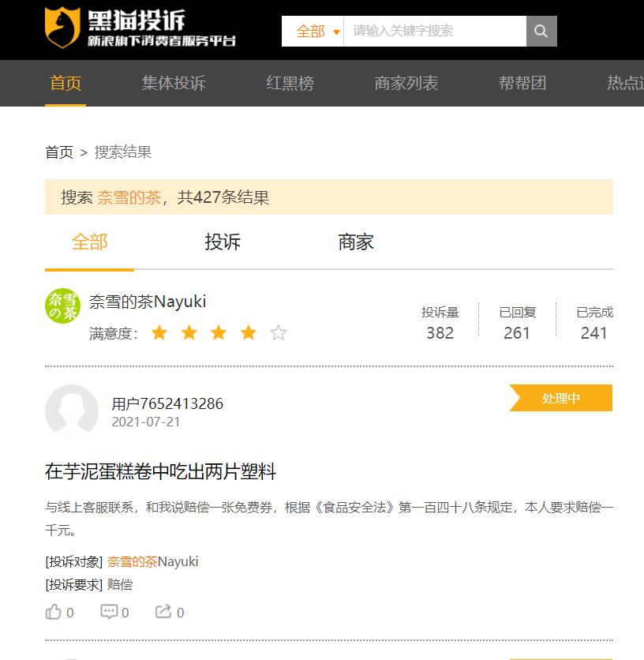Click the share arrow icon
The image size is (644, 660).
point(163,612)
